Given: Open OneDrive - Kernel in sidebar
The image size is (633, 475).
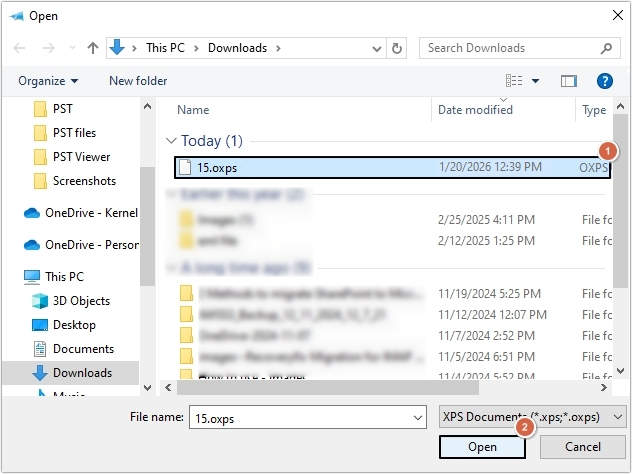Looking at the screenshot, I should tap(81, 212).
